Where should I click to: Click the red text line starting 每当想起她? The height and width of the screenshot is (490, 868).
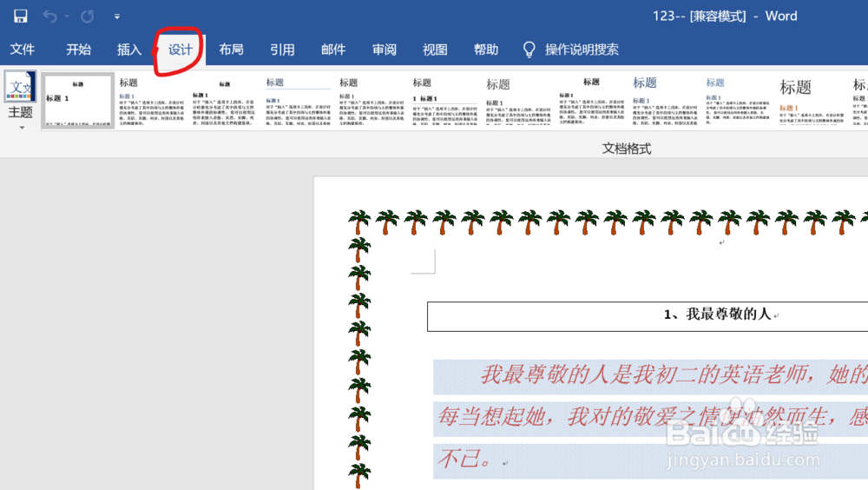(x=653, y=416)
